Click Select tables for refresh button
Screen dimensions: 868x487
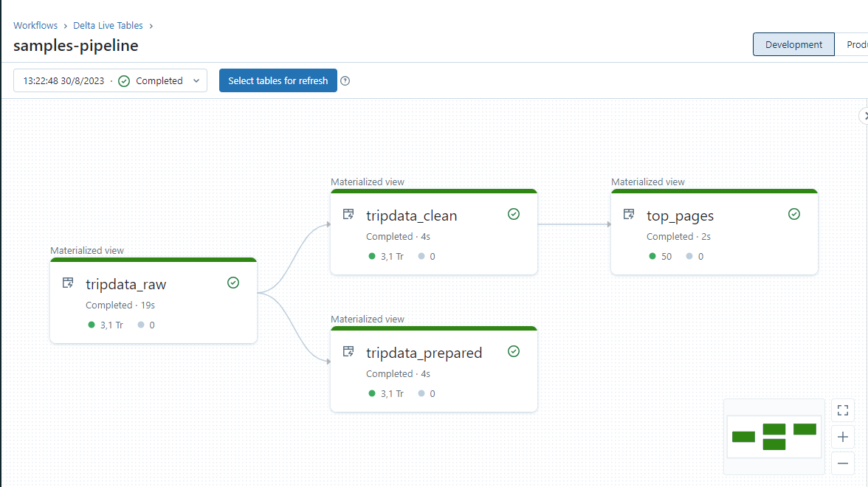click(278, 81)
